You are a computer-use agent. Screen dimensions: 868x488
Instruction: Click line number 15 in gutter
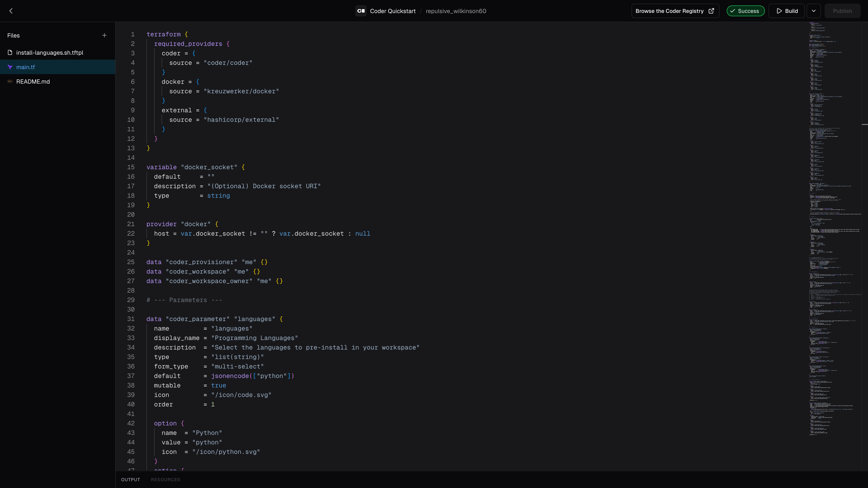131,167
